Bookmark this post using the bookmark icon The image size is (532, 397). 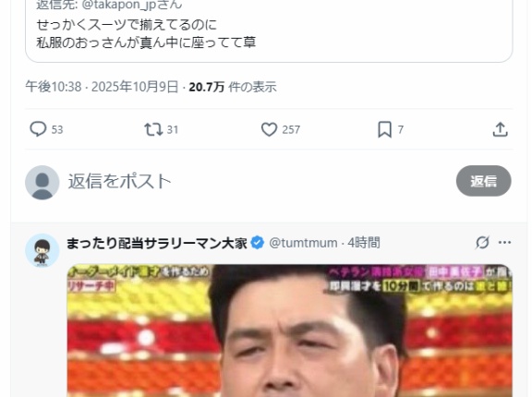tap(385, 129)
